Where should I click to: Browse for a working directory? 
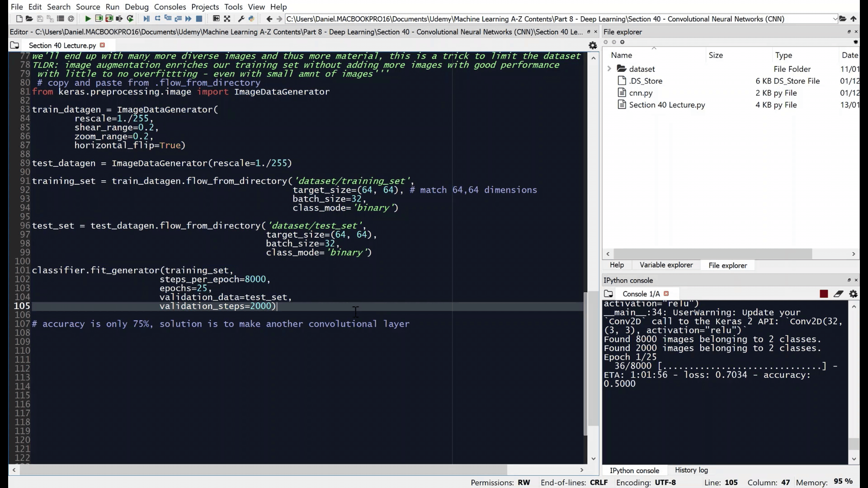coord(843,19)
